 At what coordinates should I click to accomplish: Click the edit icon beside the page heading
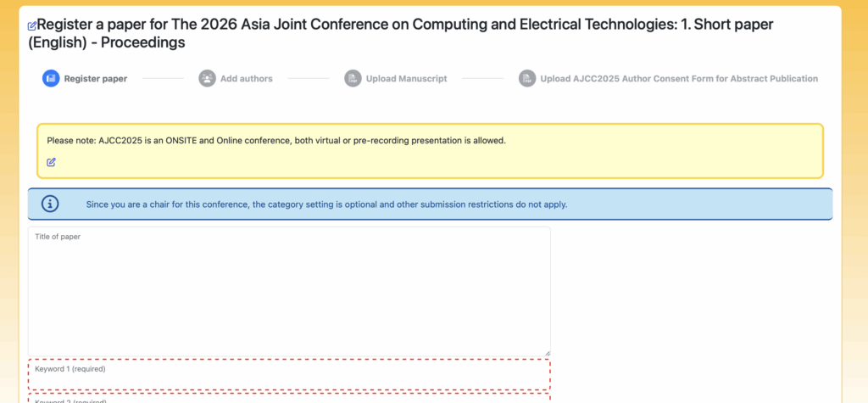(32, 25)
